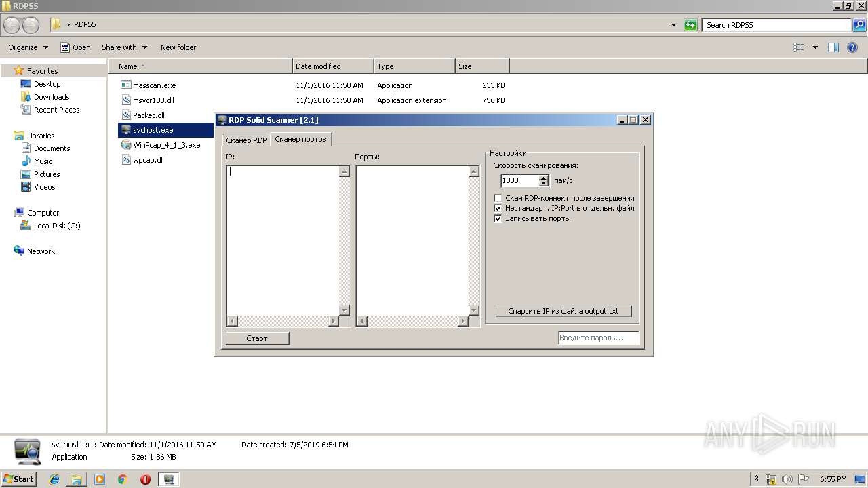Click the Search RDPSS box
The height and width of the screenshot is (488, 868).
click(x=777, y=25)
